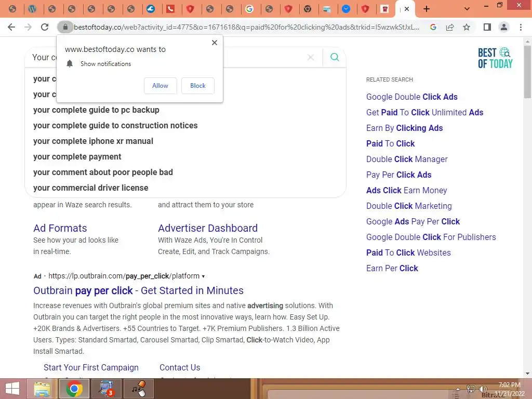532x399 pixels.
Task: Block notifications from bestoftoday.co
Action: pyautogui.click(x=198, y=86)
